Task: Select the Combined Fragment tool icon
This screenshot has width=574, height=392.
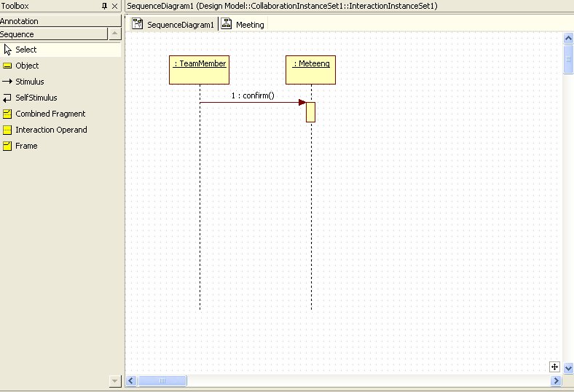Action: pos(7,114)
